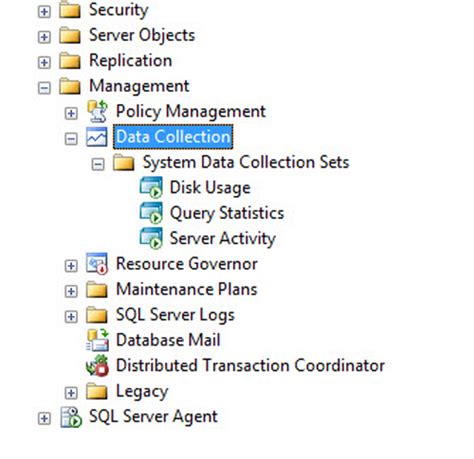Screen dimensions: 474x459
Task: Click the Database Mail icon
Action: tap(97, 340)
